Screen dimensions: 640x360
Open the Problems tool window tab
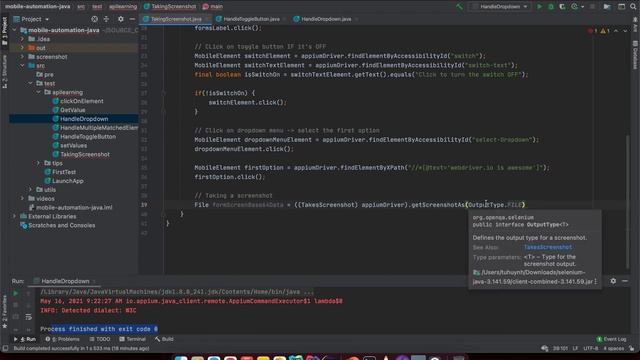[x=62, y=339]
